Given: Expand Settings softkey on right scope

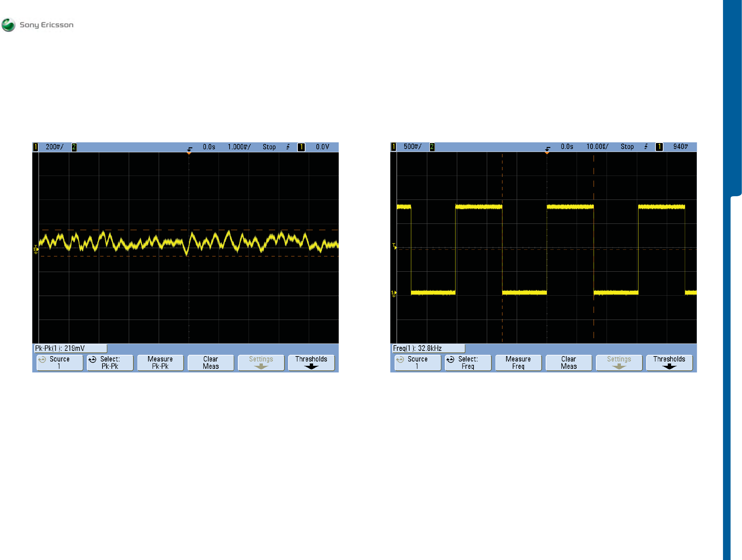Looking at the screenshot, I should pos(619,362).
